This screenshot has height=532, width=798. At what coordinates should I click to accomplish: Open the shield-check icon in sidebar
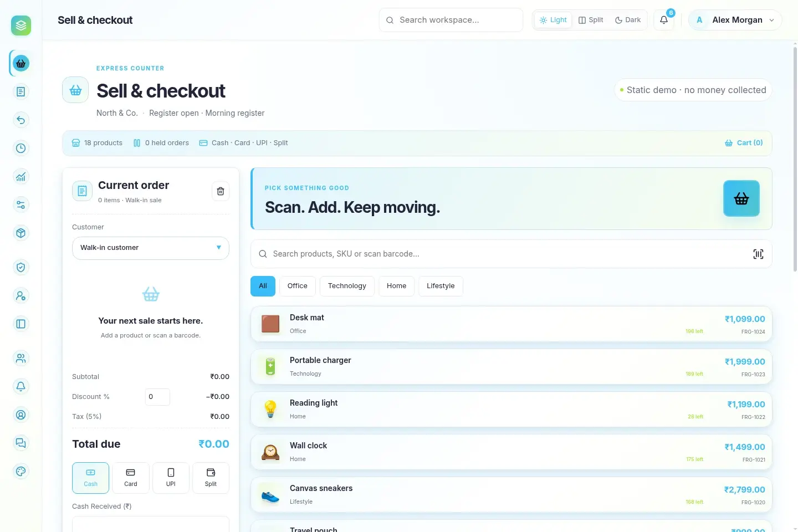[21, 267]
